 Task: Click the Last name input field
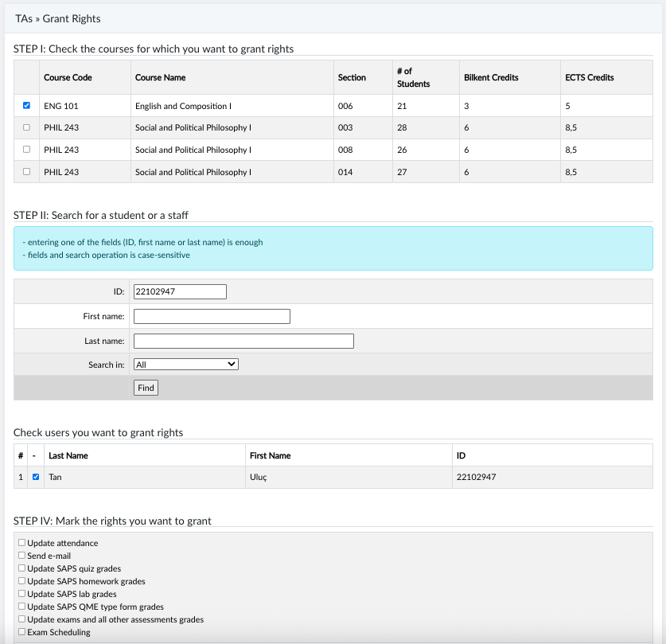243,342
